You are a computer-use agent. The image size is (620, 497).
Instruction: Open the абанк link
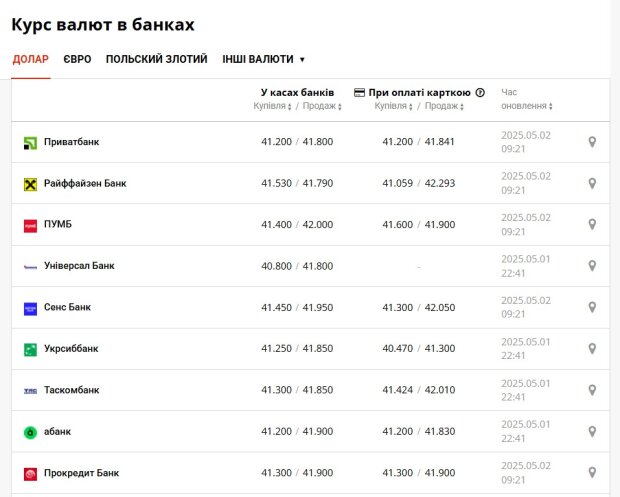pyautogui.click(x=57, y=431)
